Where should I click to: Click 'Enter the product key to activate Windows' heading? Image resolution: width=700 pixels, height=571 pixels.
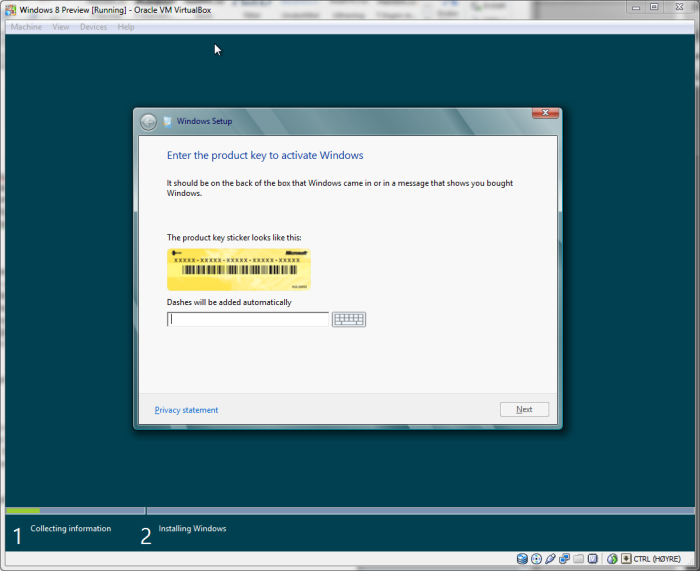point(265,155)
